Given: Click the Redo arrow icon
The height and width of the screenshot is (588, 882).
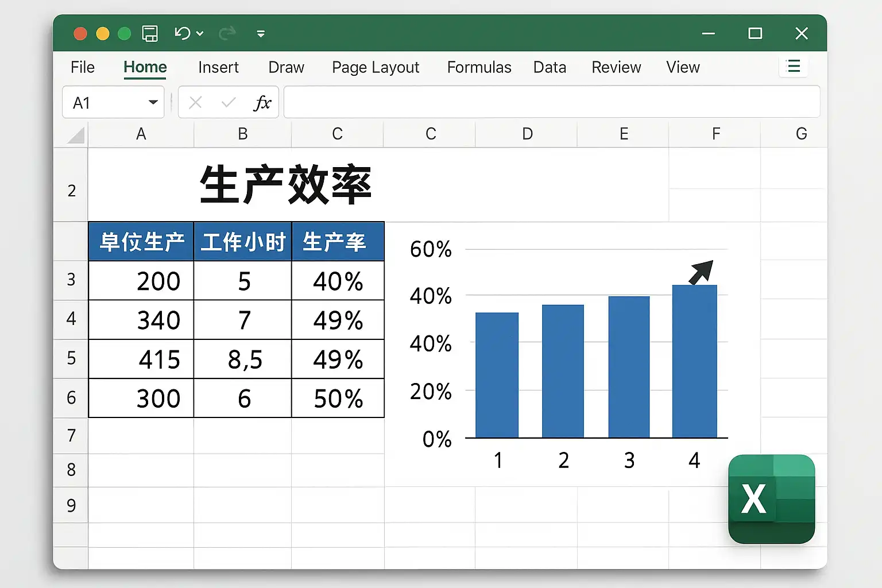Looking at the screenshot, I should click(227, 33).
